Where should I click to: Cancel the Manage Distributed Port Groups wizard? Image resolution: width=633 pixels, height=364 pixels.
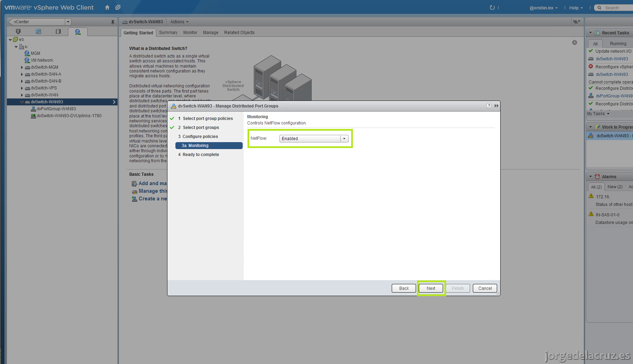485,288
